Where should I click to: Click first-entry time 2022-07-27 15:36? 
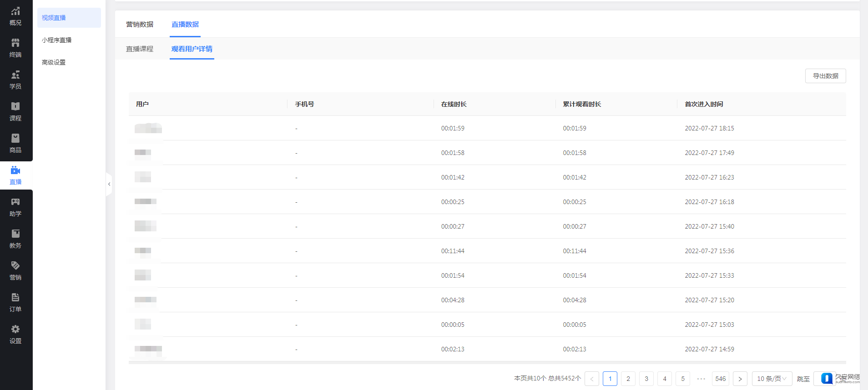click(709, 251)
